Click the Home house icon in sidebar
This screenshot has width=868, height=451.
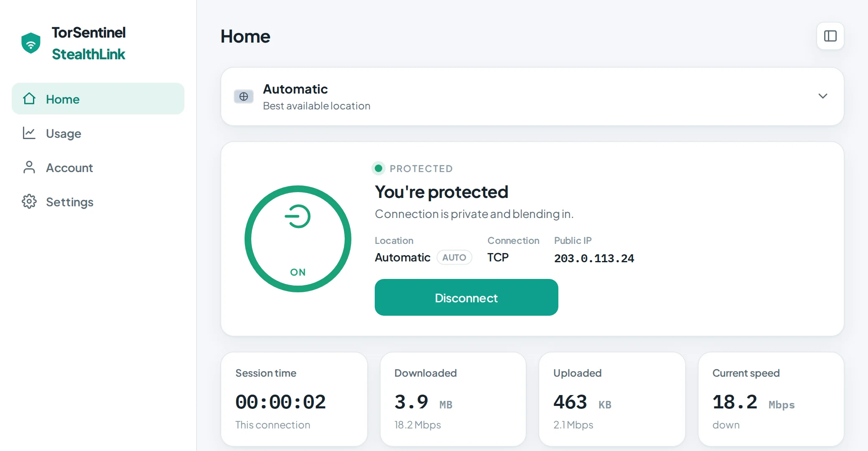point(29,99)
